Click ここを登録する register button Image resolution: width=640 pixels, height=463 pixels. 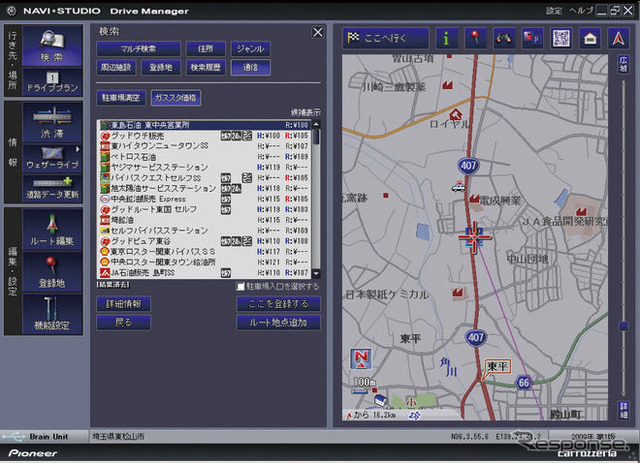[x=278, y=304]
